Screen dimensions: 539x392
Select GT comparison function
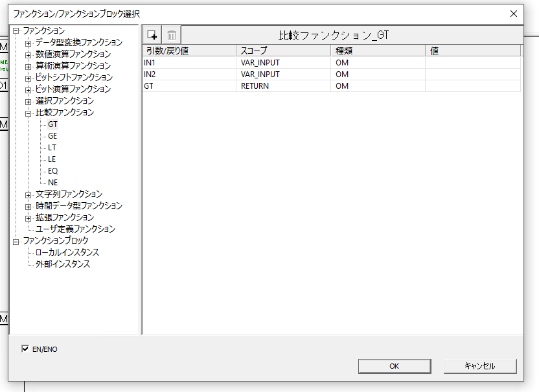tap(52, 124)
